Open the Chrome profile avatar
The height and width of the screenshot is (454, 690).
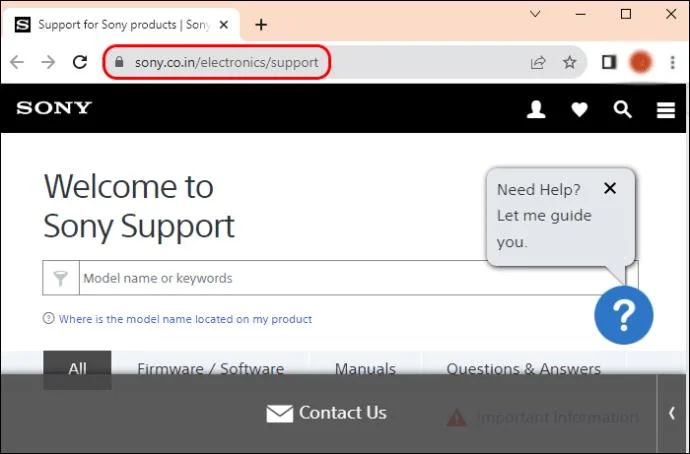[x=640, y=62]
